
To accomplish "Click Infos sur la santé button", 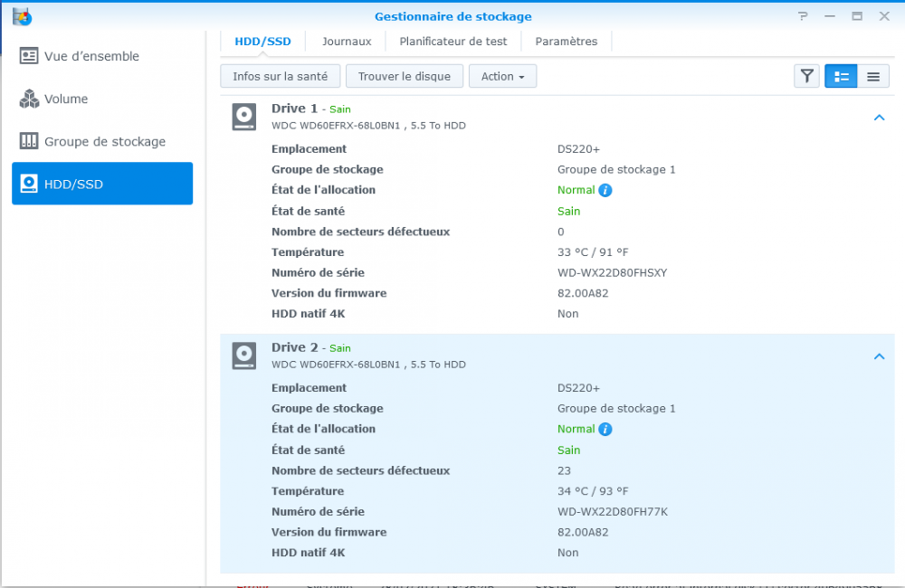I will point(280,76).
